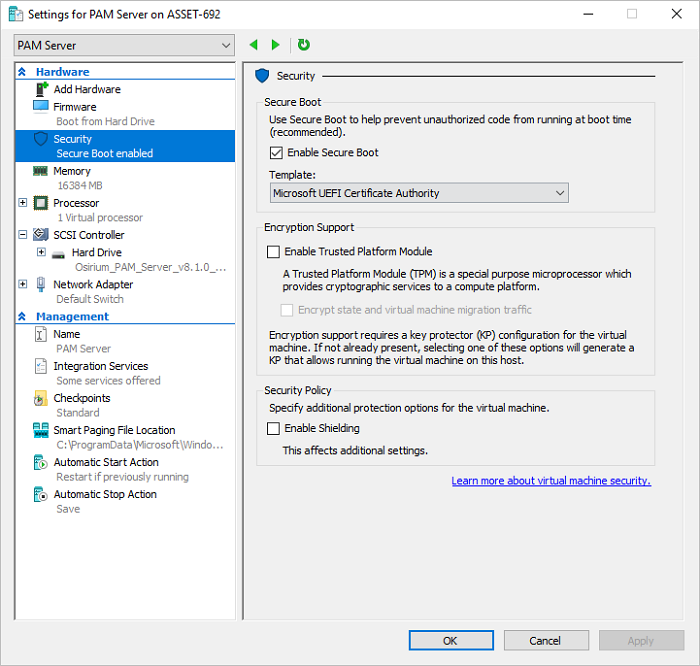700x666 pixels.
Task: Select Smart Paging File Location
Action: click(x=114, y=430)
